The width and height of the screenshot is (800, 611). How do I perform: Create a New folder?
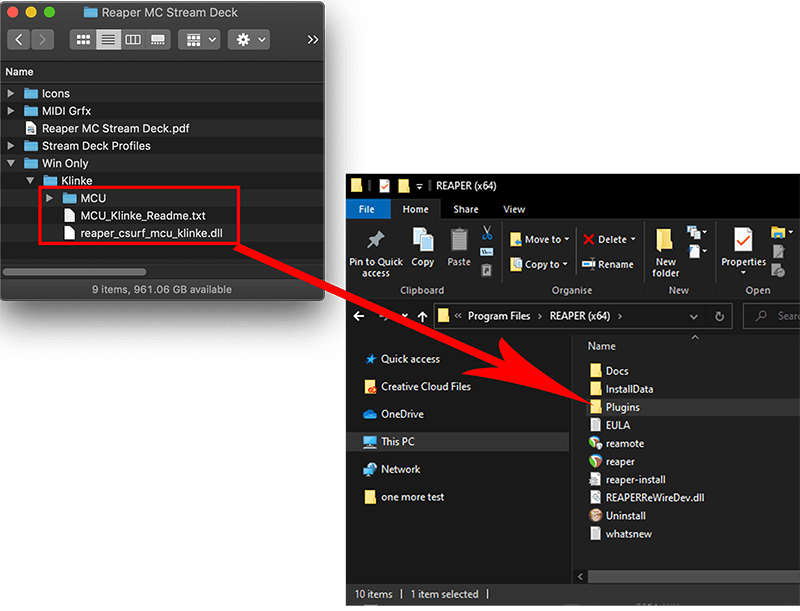coord(665,252)
